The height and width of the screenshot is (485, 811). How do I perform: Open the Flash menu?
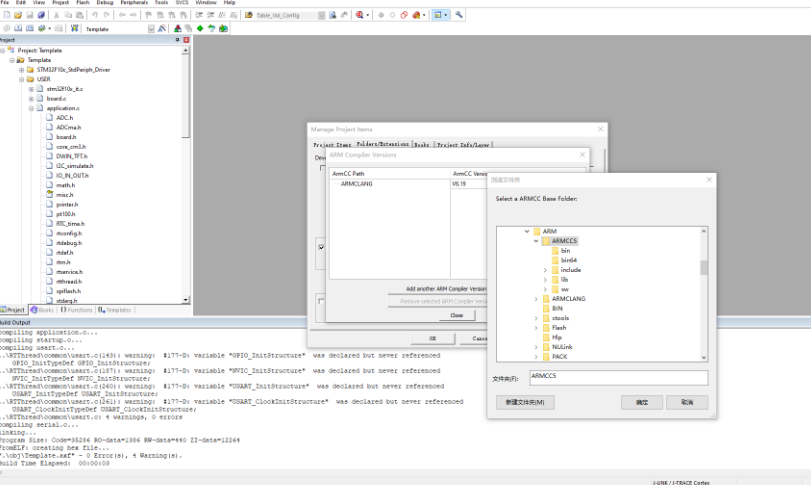(83, 3)
